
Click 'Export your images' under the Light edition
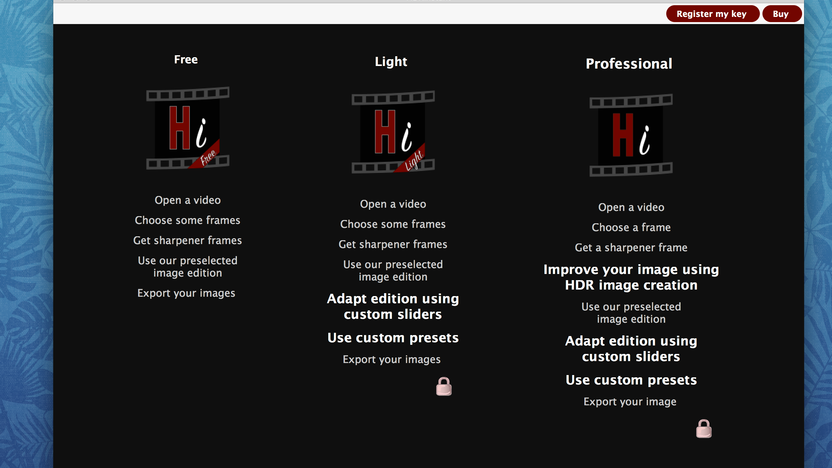click(392, 359)
